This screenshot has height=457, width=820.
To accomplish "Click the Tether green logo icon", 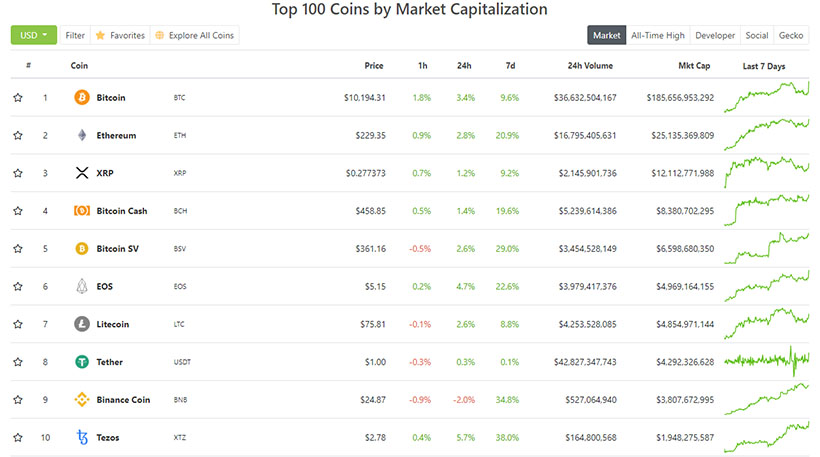I will 82,362.
